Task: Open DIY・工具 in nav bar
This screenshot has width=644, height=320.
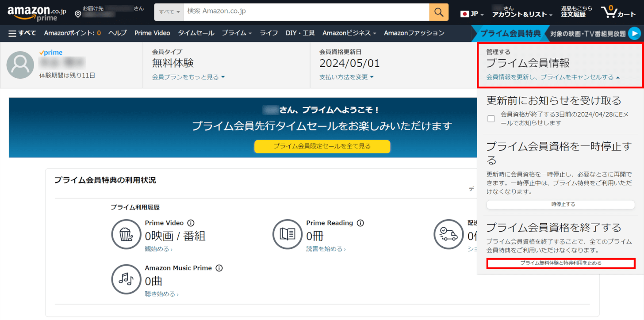Action: click(x=300, y=33)
